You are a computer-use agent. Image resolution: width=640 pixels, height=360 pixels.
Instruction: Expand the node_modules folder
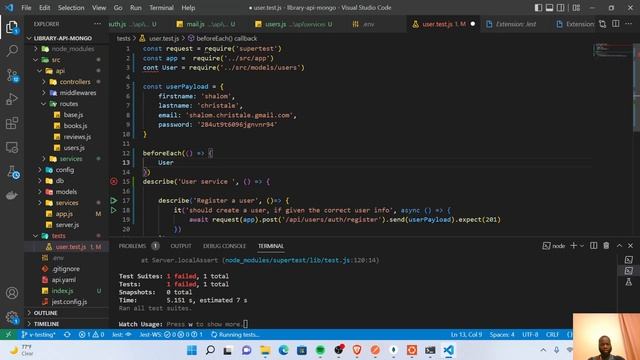point(36,49)
